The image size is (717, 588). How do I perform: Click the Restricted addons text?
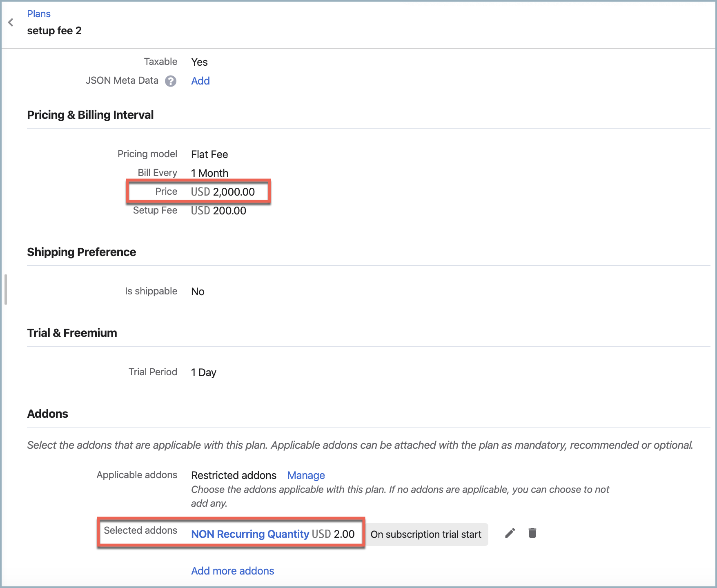(x=234, y=475)
